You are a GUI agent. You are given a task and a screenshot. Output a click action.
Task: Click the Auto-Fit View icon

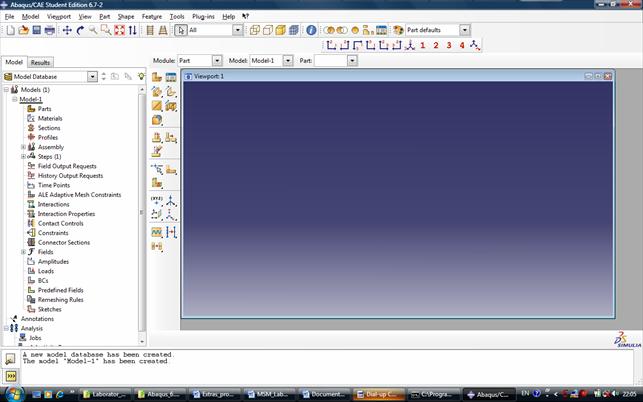119,30
